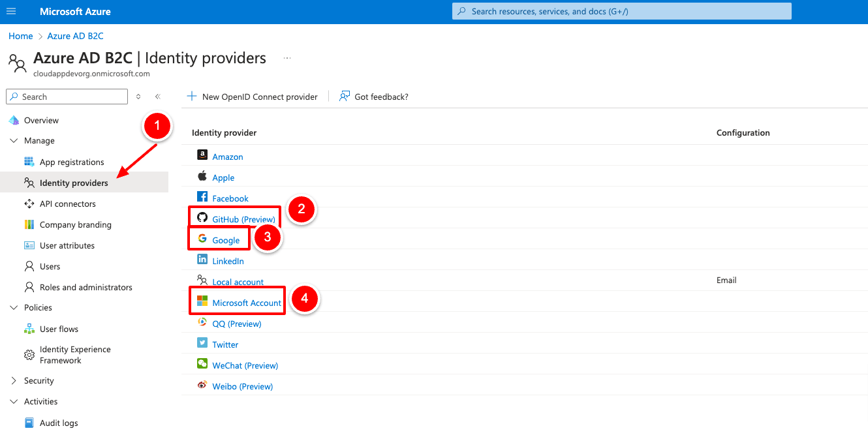
Task: Click the Apple provider logo icon
Action: coord(202,177)
